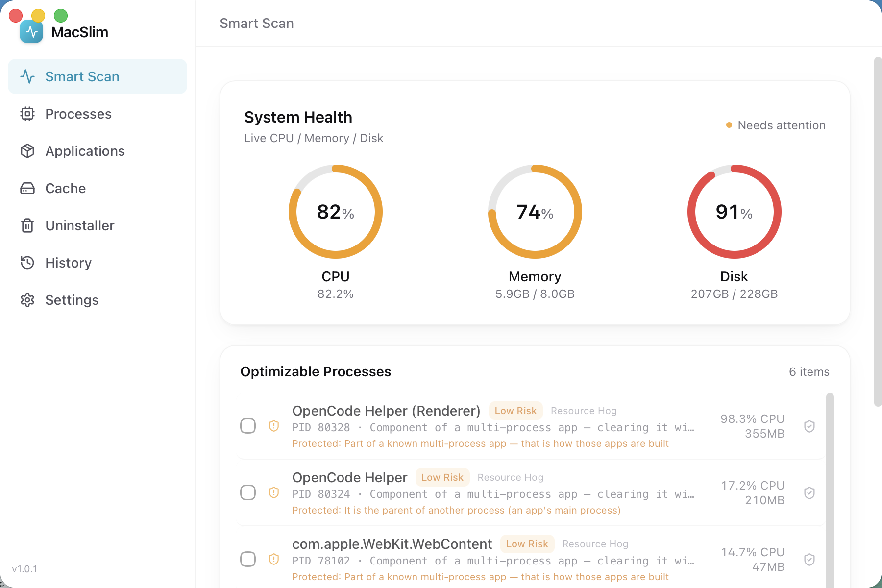This screenshot has width=882, height=588.
Task: Open the Cache section
Action: pos(98,188)
